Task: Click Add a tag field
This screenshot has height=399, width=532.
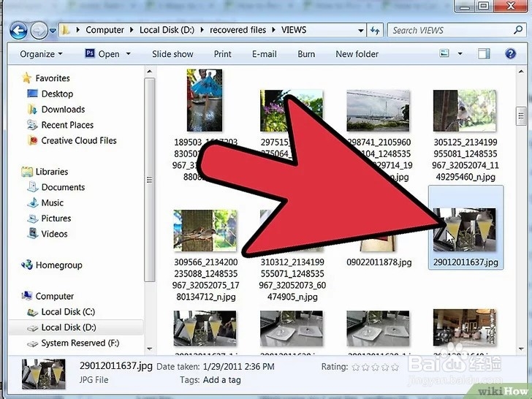Action: [222, 380]
